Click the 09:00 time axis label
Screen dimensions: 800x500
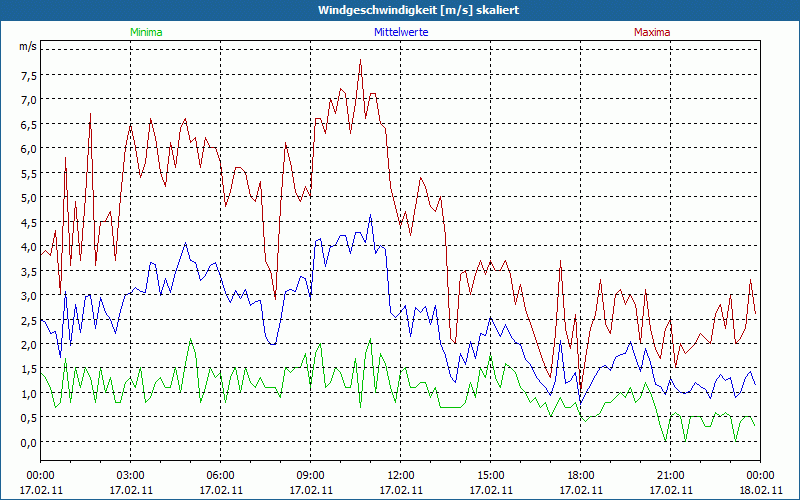311,476
